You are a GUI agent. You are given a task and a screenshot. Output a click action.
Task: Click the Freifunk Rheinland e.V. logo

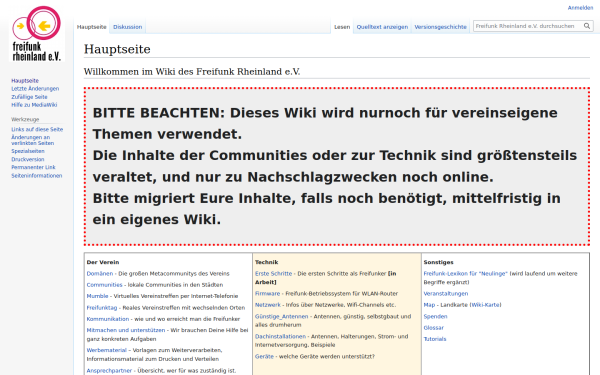36,34
